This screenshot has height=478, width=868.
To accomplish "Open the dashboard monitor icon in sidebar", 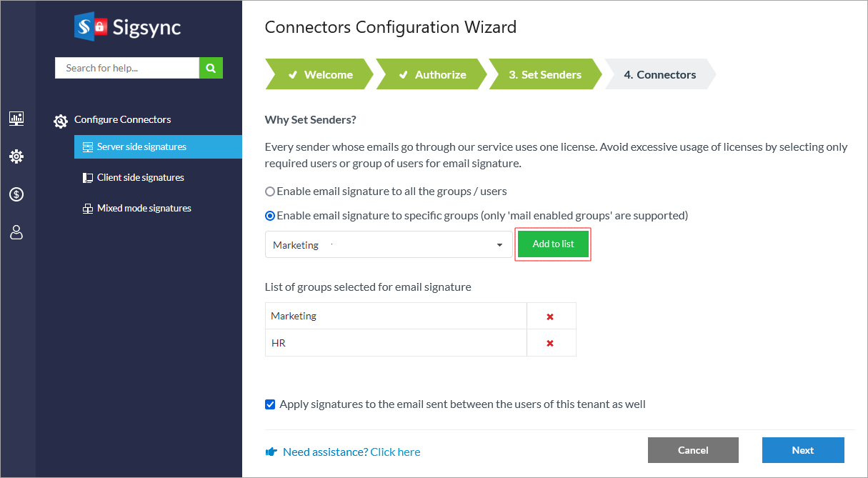I will (16, 119).
